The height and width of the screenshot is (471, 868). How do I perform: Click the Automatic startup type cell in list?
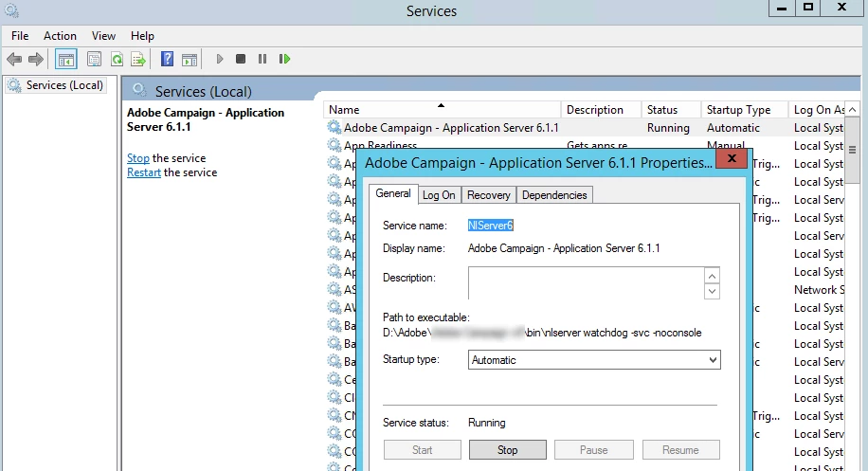coord(732,128)
